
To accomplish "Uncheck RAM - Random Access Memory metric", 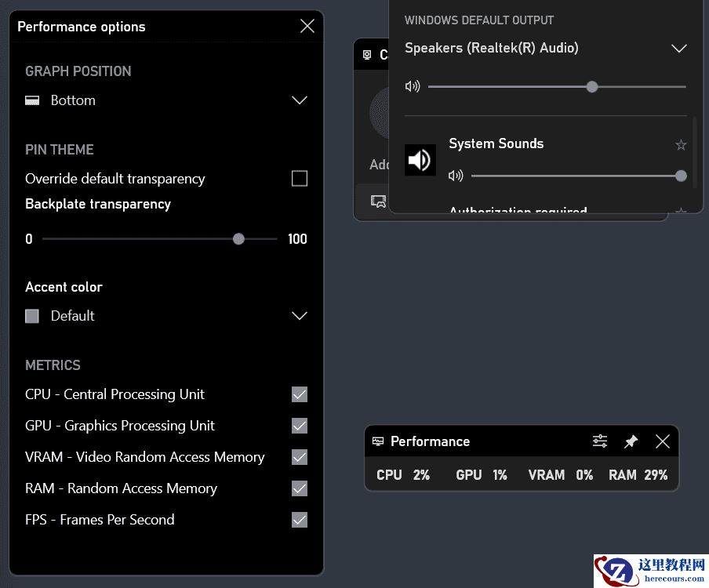I will click(x=300, y=488).
